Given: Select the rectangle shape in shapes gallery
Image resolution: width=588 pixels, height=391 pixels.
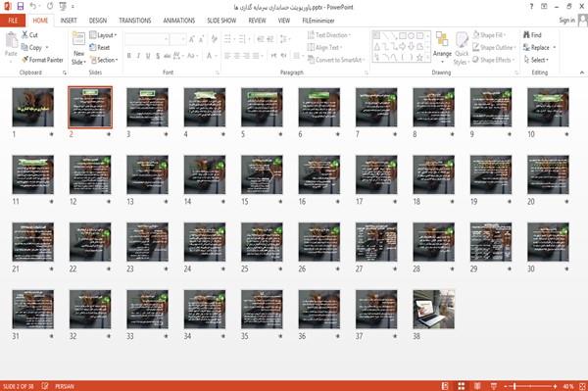Looking at the screenshot, I should pos(403,35).
